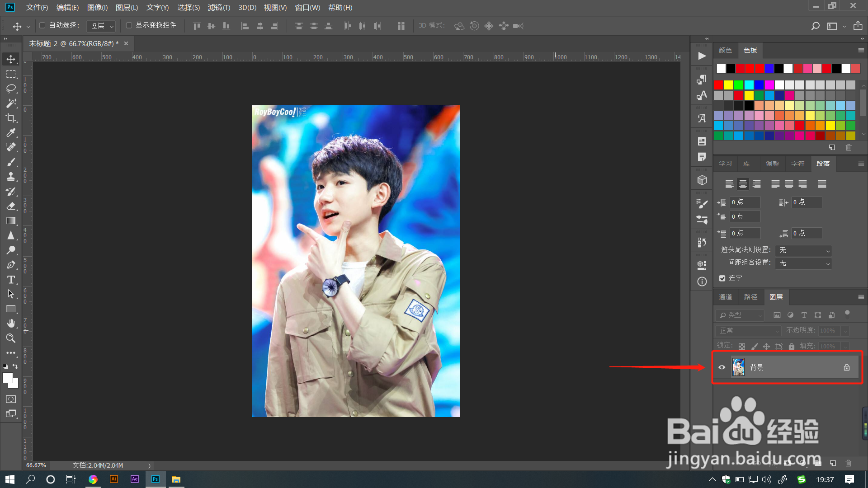
Task: Select the Magic Wand tool
Action: 11,103
